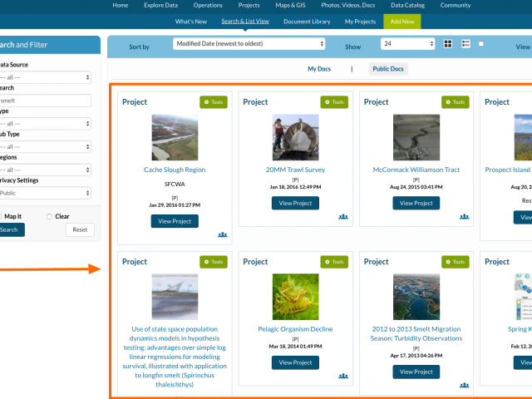View Project for Pelagic Organism Decline

pyautogui.click(x=296, y=362)
